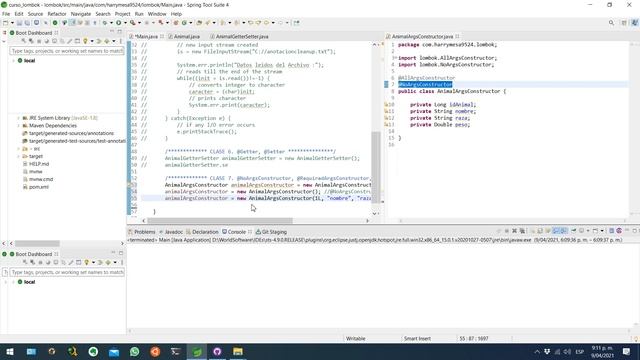The height and width of the screenshot is (360, 640).
Task: Click the Clear Console icon
Action: (532, 231)
